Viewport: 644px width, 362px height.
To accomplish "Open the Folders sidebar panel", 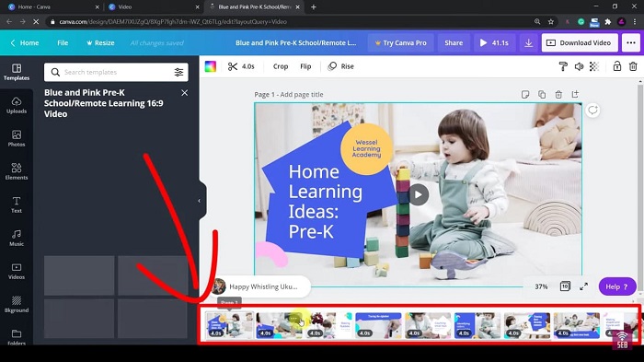I will tap(17, 336).
